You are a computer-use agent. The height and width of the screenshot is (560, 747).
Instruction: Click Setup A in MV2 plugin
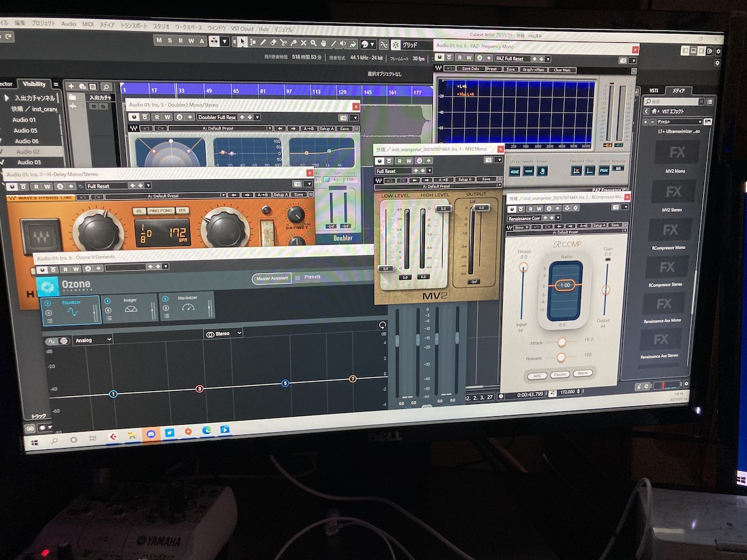pyautogui.click(x=465, y=179)
